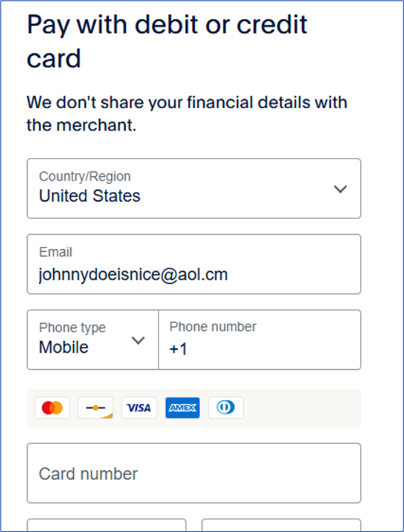The height and width of the screenshot is (532, 404).
Task: Click the Mastercard logo icon
Action: coord(52,409)
